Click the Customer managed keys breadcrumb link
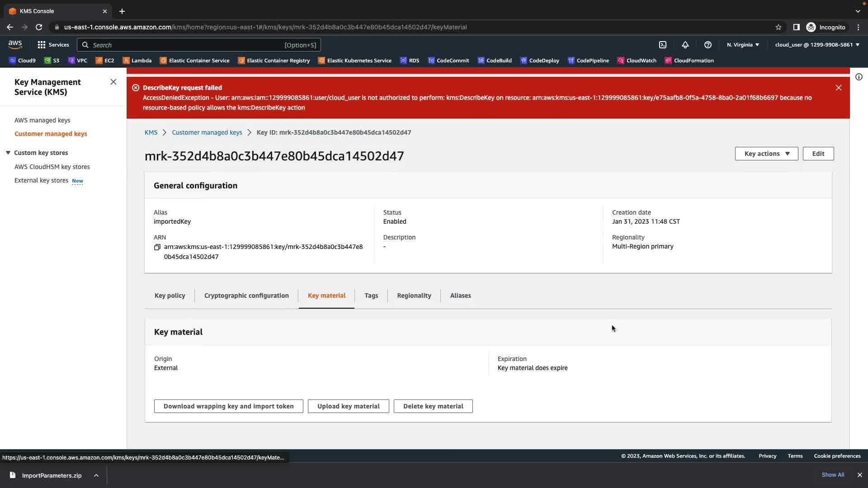Image resolution: width=868 pixels, height=488 pixels. (207, 132)
